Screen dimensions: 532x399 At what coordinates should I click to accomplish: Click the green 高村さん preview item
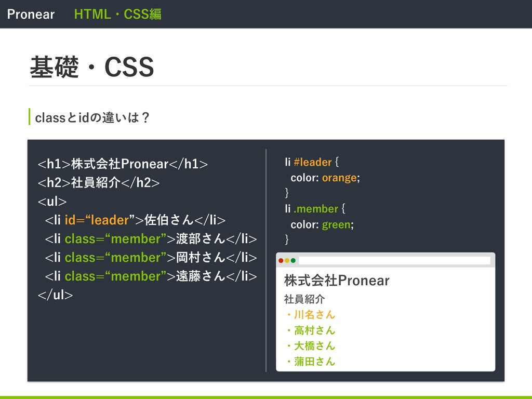click(x=311, y=330)
